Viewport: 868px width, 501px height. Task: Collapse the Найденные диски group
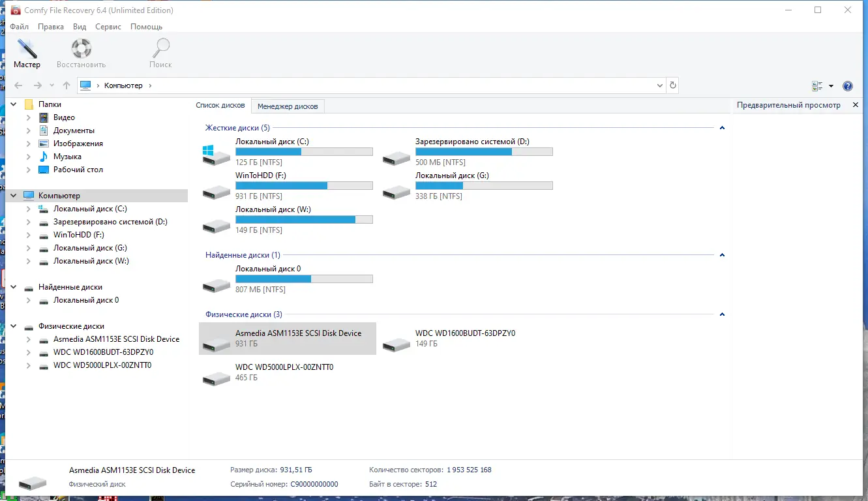click(x=722, y=255)
